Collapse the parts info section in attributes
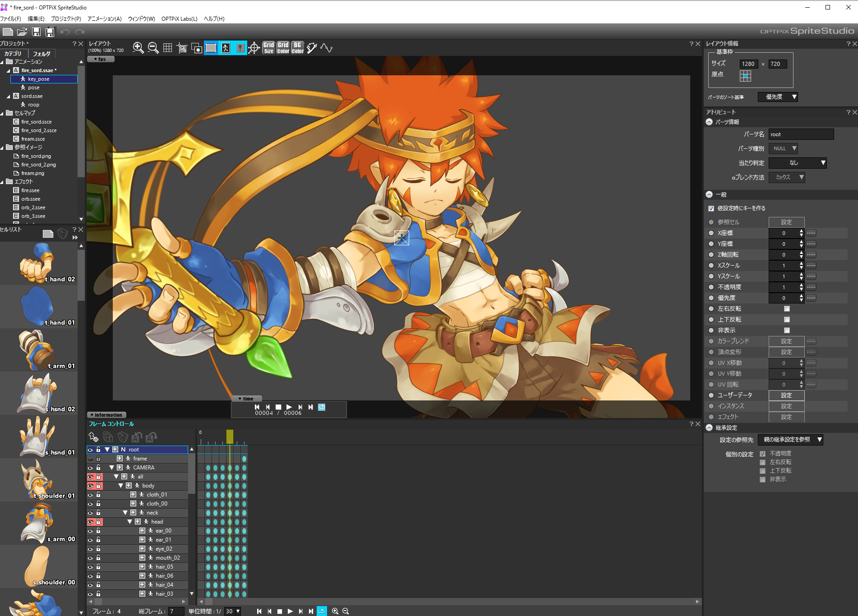Screen dimensions: 858x616 [x=709, y=122]
